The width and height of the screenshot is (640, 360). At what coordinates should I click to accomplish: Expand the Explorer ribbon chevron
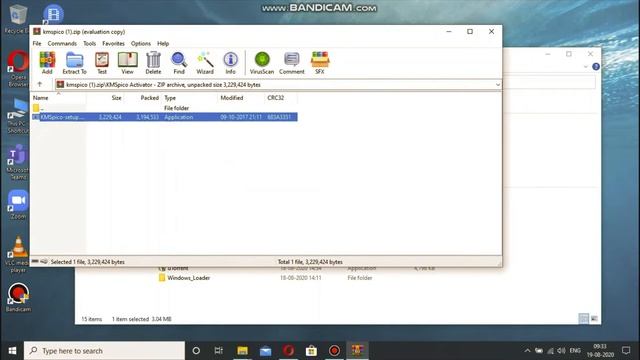[x=586, y=67]
